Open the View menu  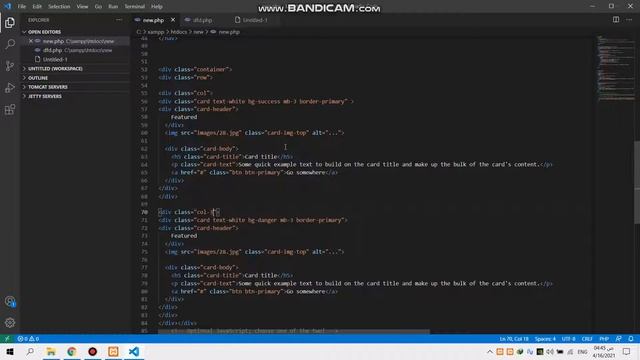(x=82, y=7)
